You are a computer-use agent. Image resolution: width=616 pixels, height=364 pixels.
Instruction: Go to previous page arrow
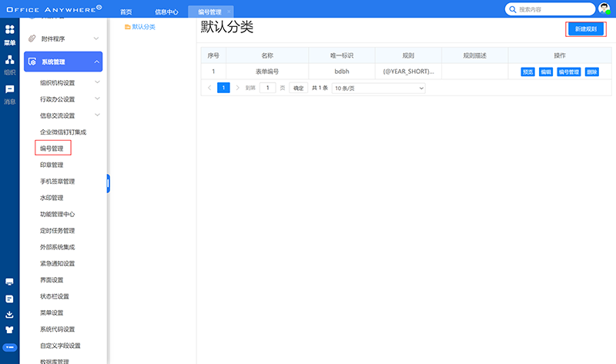tap(209, 88)
